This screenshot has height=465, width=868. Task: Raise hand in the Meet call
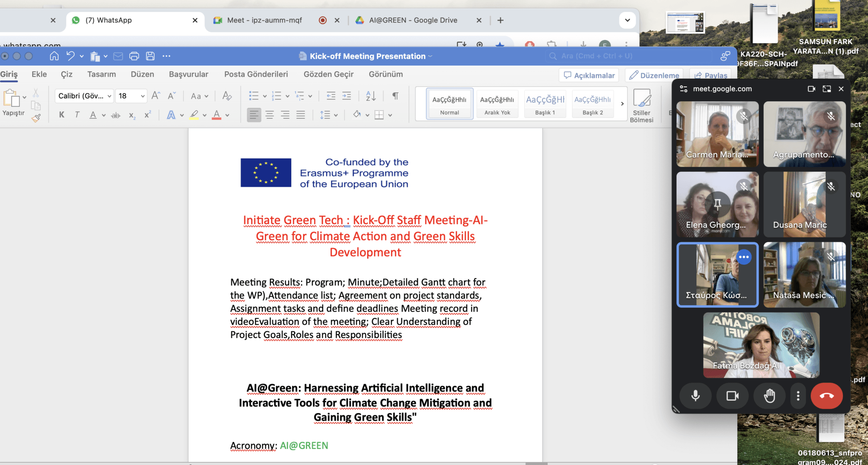click(x=769, y=396)
